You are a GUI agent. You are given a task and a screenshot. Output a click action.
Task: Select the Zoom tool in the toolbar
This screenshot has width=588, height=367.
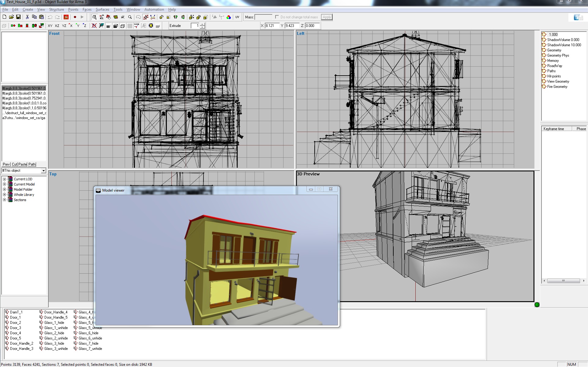pyautogui.click(x=130, y=17)
